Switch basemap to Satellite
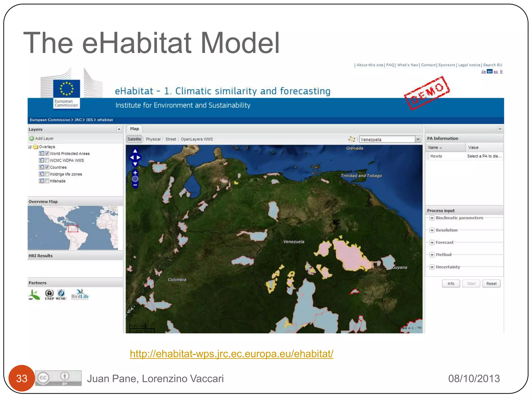Screen dimensions: 532x399 coord(134,139)
